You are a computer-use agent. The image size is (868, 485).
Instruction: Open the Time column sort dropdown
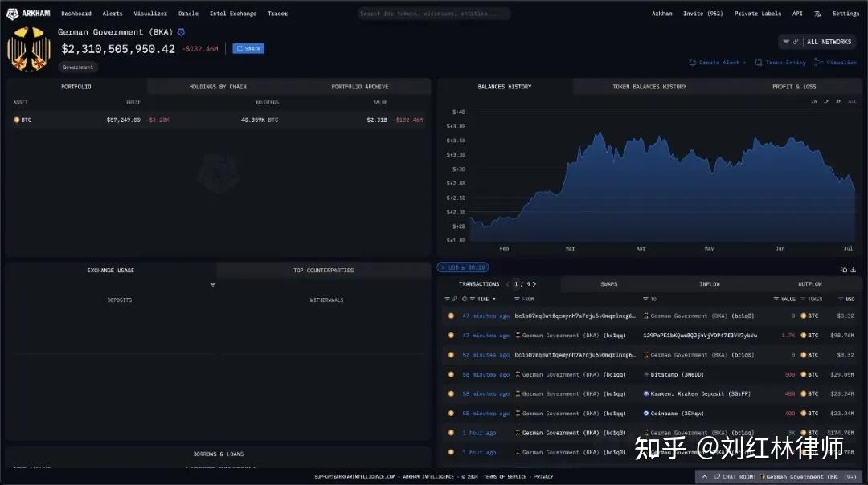pyautogui.click(x=493, y=300)
